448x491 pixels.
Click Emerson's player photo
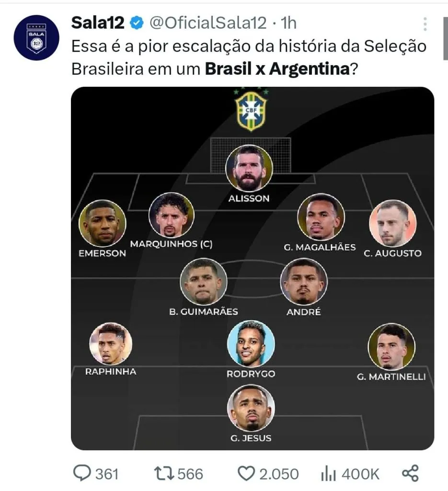pos(102,223)
